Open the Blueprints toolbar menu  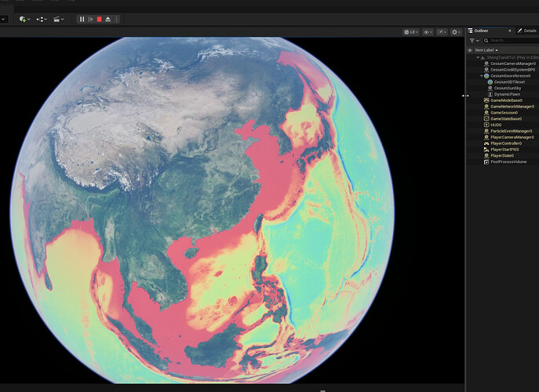(x=42, y=20)
